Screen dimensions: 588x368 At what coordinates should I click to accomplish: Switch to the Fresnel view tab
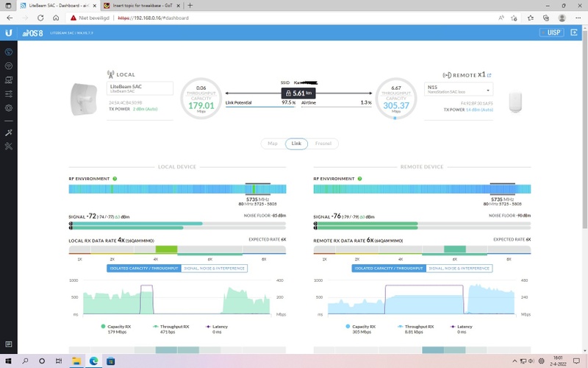coord(323,144)
